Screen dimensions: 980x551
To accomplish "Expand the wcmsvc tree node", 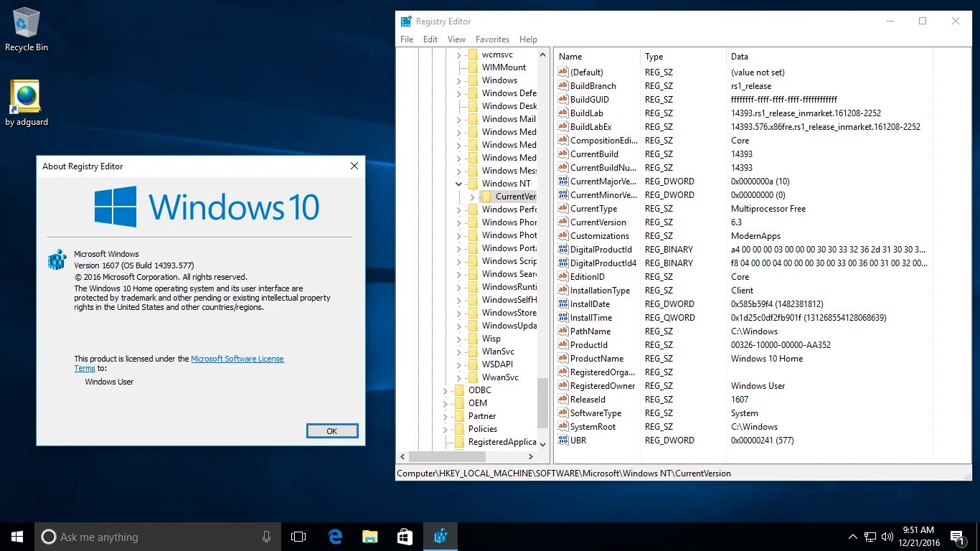I will point(459,55).
